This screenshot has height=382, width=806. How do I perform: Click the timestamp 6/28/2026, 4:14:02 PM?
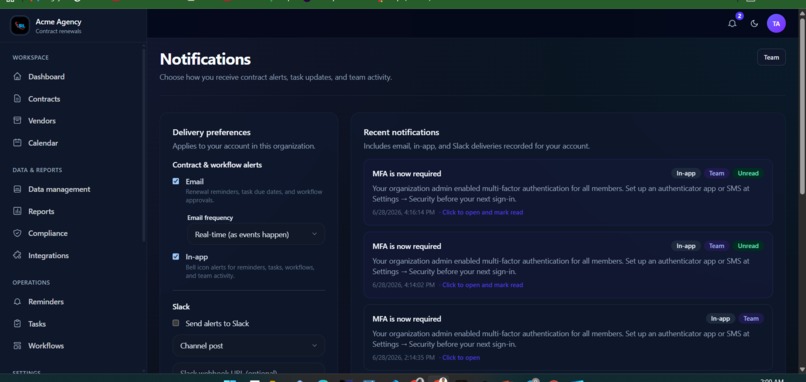(404, 285)
